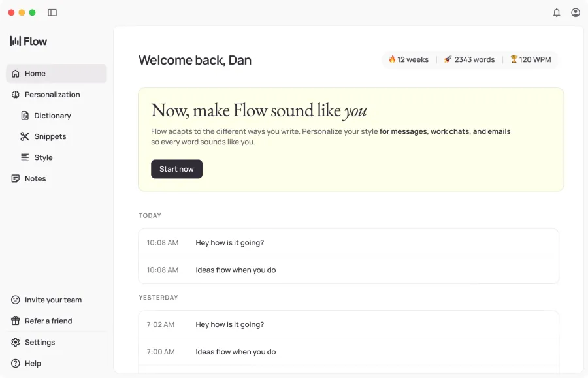
Task: Open the Help menu item
Action: (x=33, y=363)
